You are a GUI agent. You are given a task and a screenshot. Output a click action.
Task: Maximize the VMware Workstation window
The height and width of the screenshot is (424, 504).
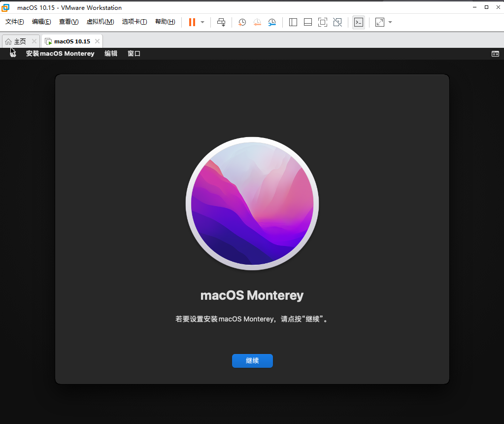pyautogui.click(x=486, y=7)
